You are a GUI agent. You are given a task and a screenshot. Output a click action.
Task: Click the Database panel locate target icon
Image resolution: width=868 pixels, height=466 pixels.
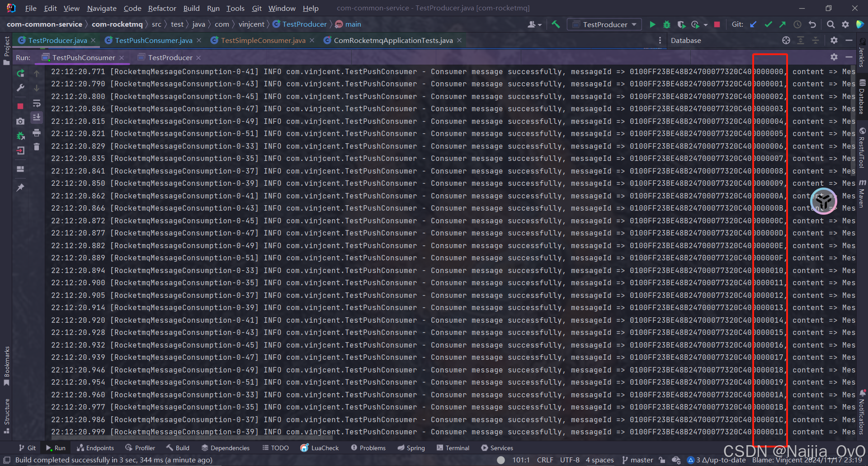pos(786,40)
